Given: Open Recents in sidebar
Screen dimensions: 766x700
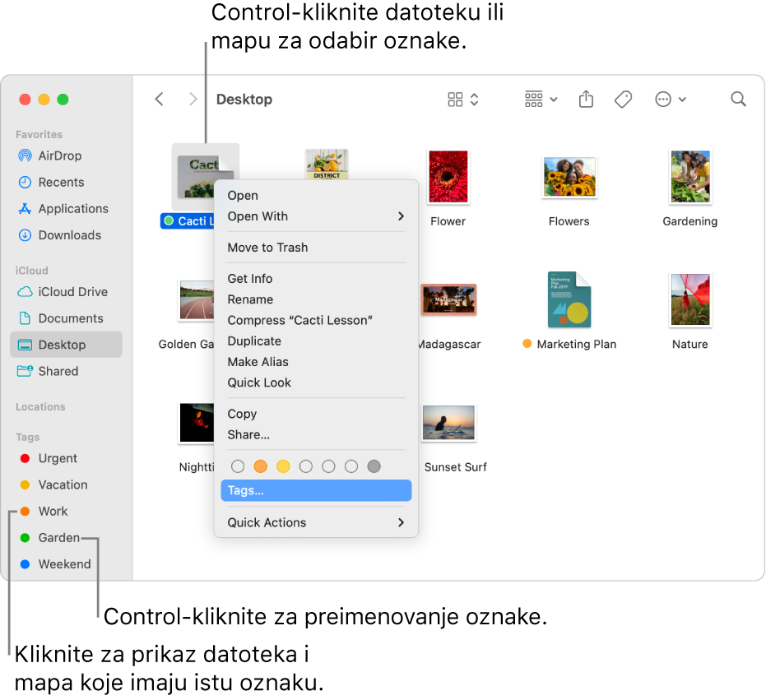Looking at the screenshot, I should tap(66, 183).
